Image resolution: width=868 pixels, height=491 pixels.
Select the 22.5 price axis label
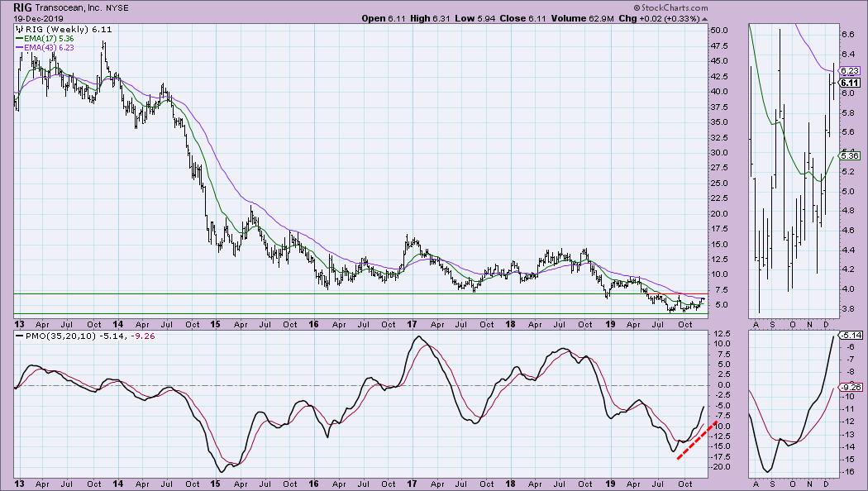719,198
